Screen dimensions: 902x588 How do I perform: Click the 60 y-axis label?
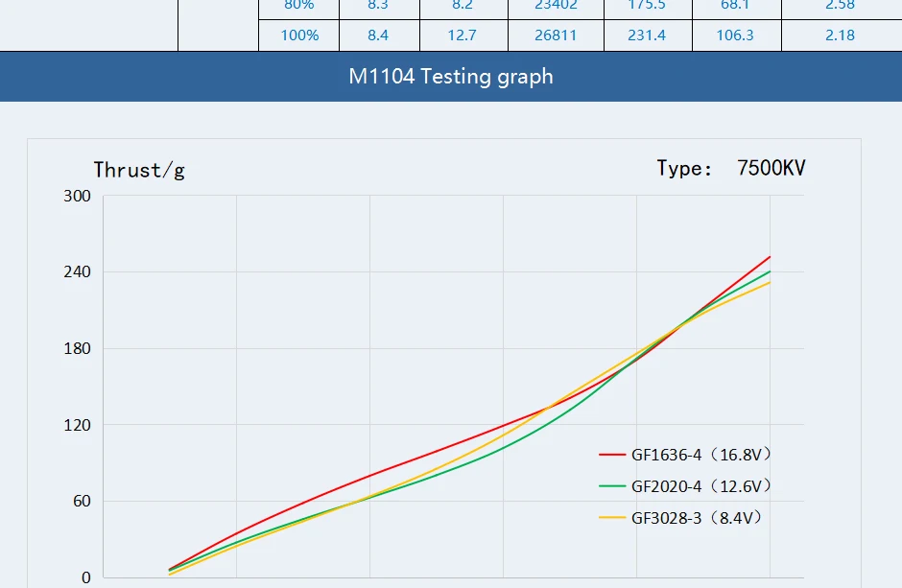(x=81, y=502)
